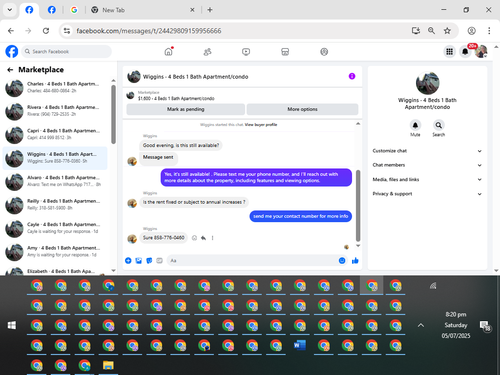500x375 pixels.
Task: Open Wiggins listing thumbnail in right panel
Action: [x=427, y=83]
